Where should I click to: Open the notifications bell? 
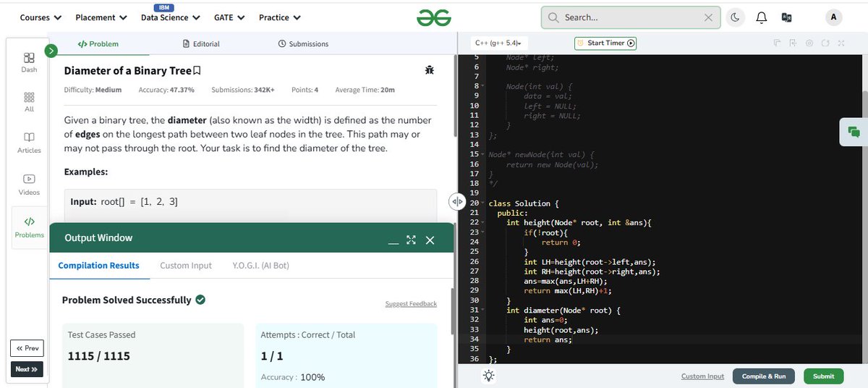pyautogui.click(x=761, y=17)
